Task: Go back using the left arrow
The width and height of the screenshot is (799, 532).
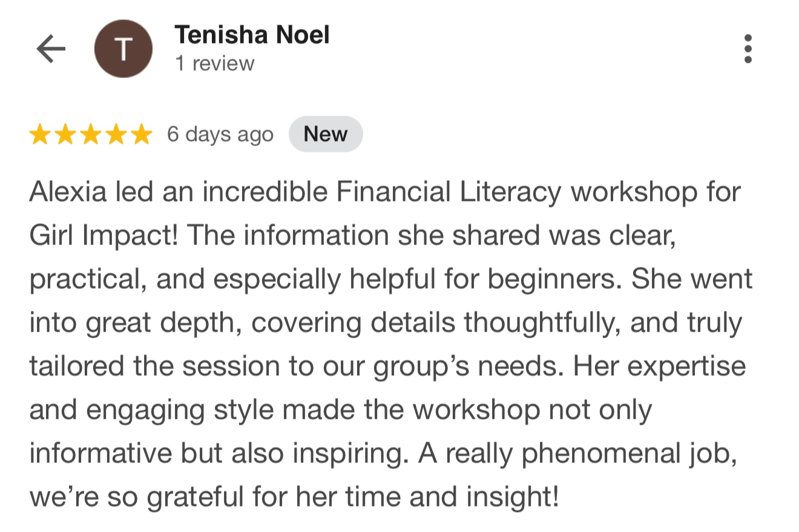Action: 51,49
